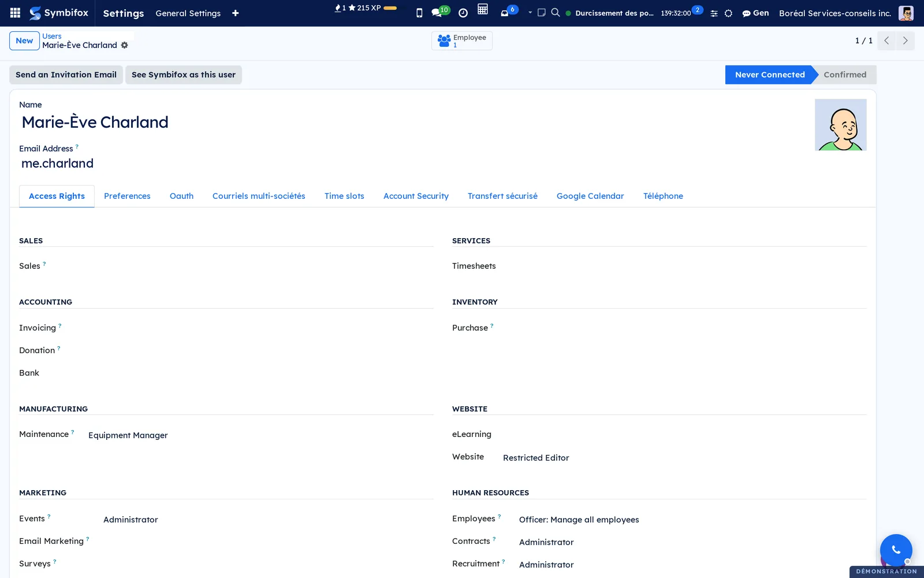Click the user avatar in top bar
The height and width of the screenshot is (578, 924).
click(906, 13)
